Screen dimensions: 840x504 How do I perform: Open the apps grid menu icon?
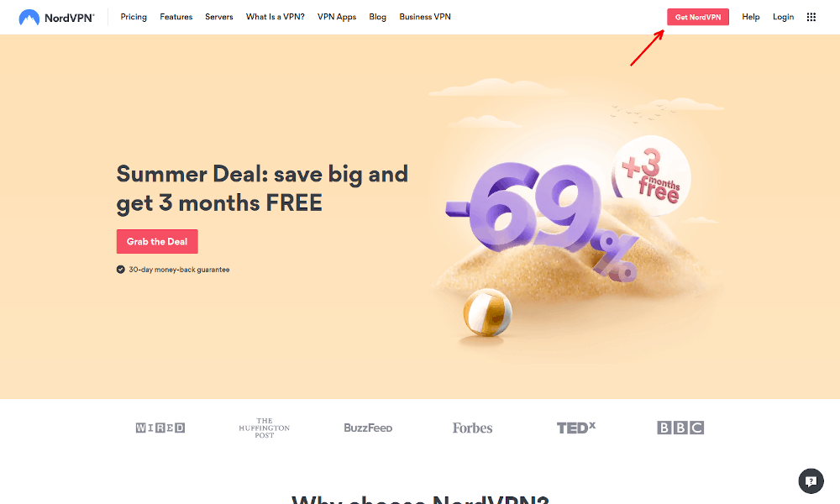coord(811,17)
